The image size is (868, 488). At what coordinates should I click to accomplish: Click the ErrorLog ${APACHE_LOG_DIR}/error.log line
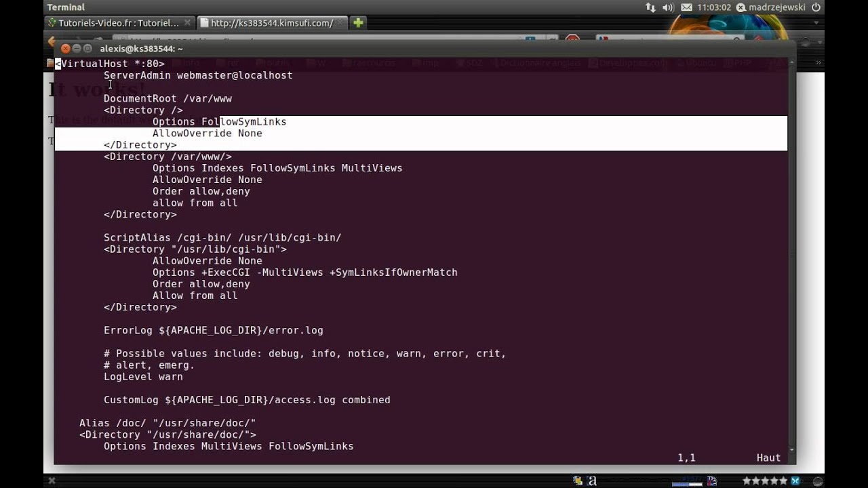click(214, 331)
